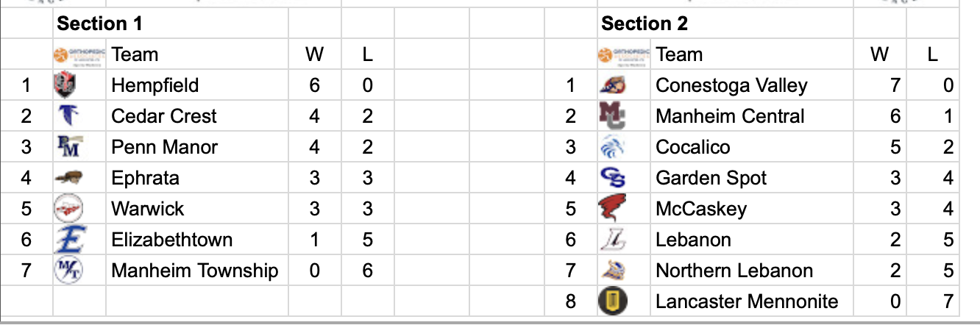Viewport: 980px width, 325px height.
Task: Click the Elizabethtown E logo
Action: click(71, 240)
